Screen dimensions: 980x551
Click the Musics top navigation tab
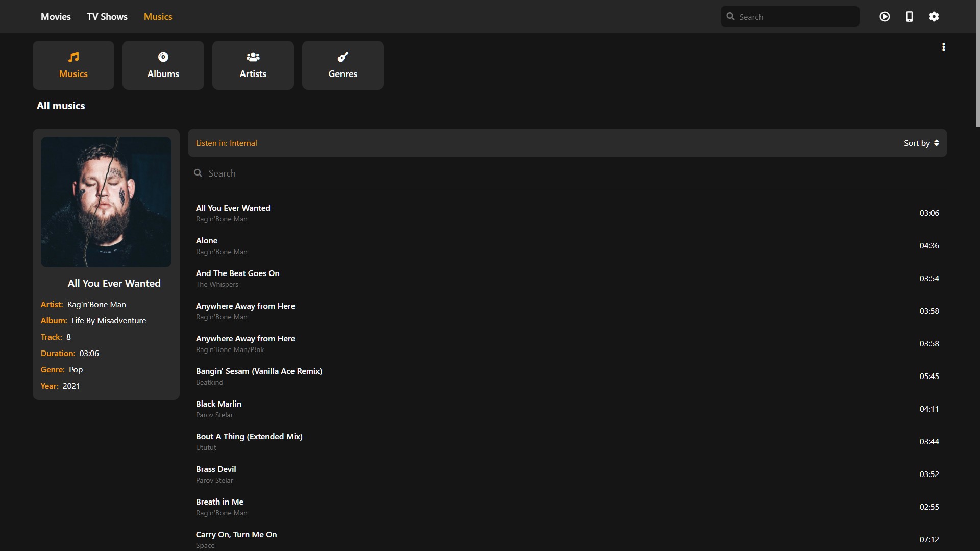point(158,17)
